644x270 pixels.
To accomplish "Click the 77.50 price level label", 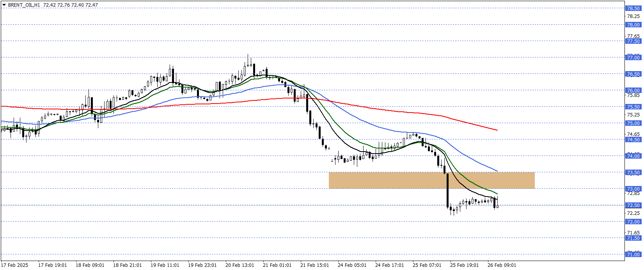I will click(633, 41).
